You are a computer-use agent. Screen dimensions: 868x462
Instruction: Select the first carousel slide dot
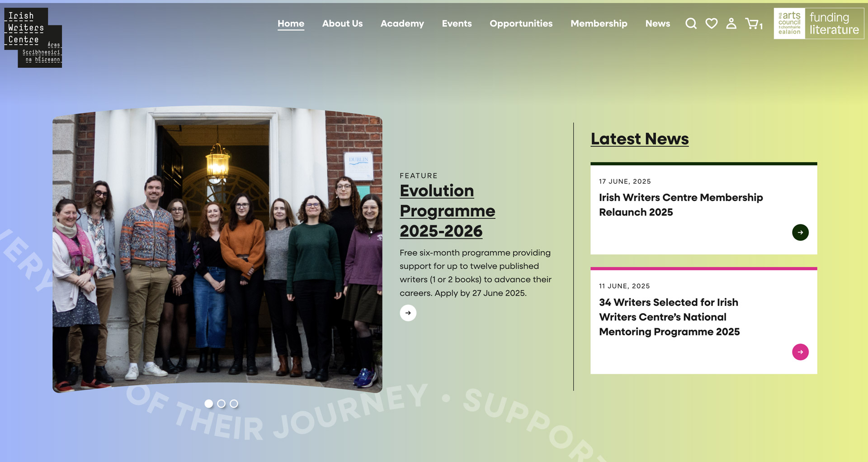click(x=209, y=404)
